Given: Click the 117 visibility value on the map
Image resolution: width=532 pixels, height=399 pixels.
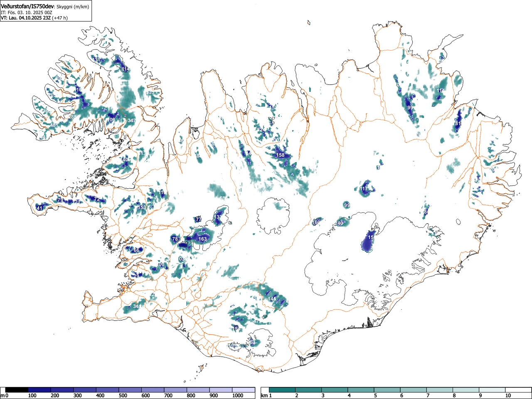Looking at the screenshot, I should (364, 189).
